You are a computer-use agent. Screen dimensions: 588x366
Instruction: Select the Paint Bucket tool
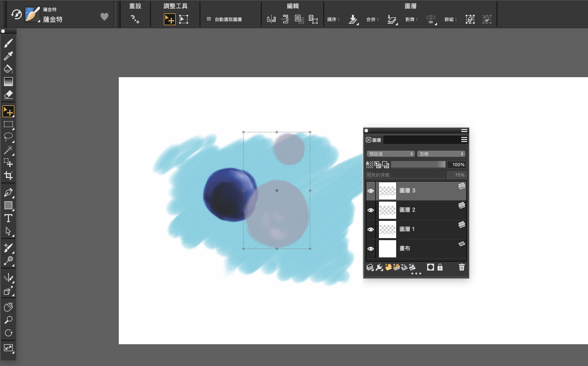pyautogui.click(x=8, y=69)
